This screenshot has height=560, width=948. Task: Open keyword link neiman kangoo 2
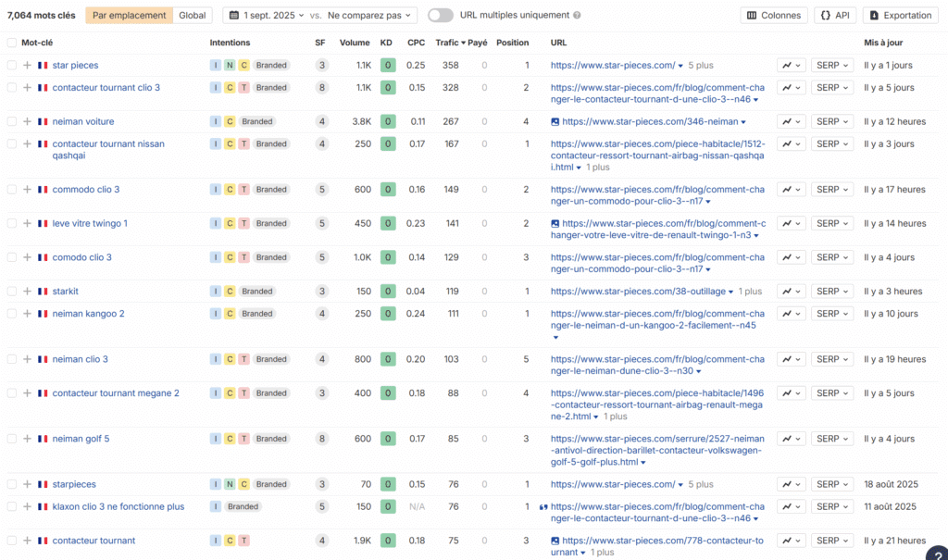(88, 314)
